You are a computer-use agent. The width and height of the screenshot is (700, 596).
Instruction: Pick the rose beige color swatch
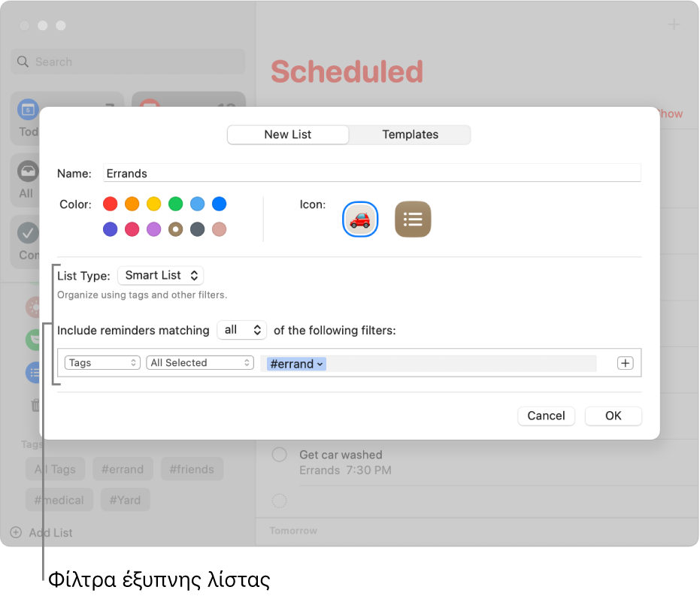[220, 229]
